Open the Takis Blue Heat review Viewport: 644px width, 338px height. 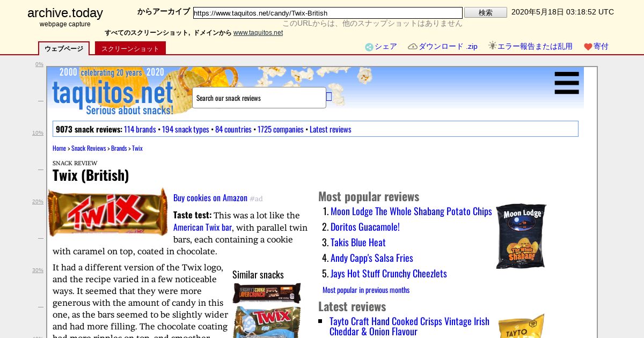pyautogui.click(x=358, y=243)
